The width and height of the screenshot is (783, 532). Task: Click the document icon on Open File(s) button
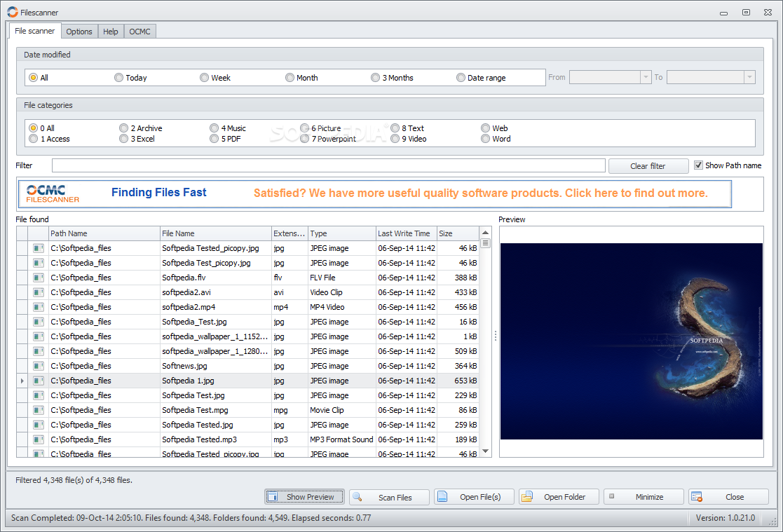point(442,496)
